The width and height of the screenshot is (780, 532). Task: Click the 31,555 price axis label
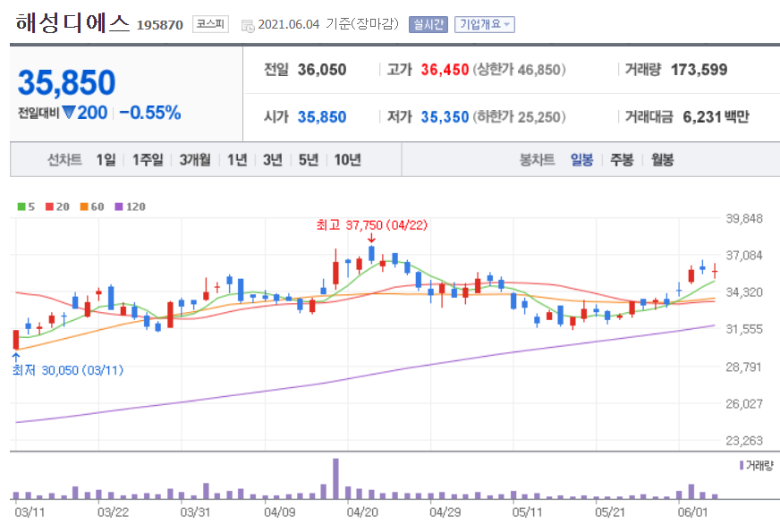[743, 329]
